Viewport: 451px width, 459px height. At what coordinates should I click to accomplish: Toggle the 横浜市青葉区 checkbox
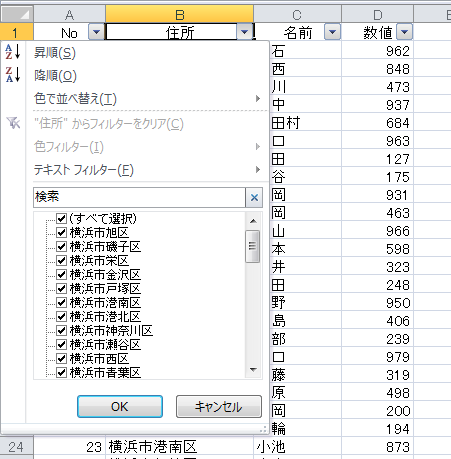coord(61,373)
